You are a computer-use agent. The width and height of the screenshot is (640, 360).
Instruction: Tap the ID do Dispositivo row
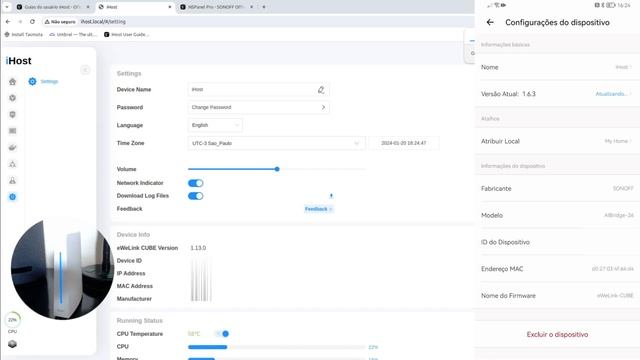click(x=557, y=242)
